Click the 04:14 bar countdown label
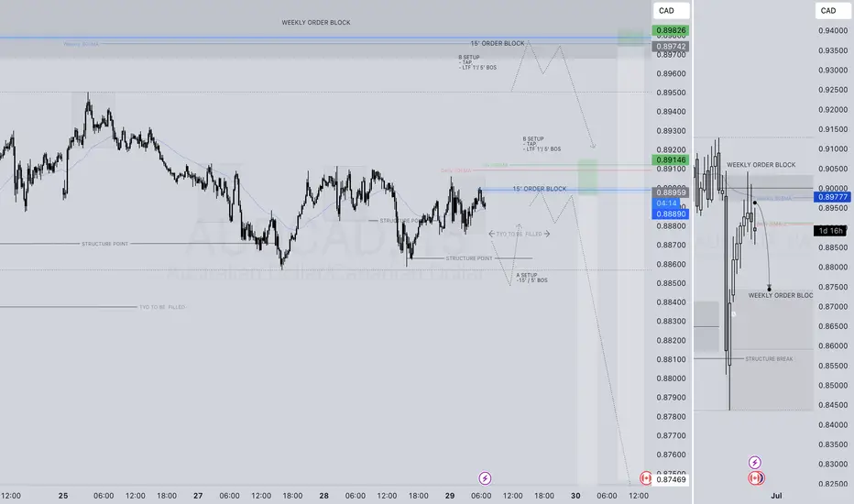 (x=666, y=203)
